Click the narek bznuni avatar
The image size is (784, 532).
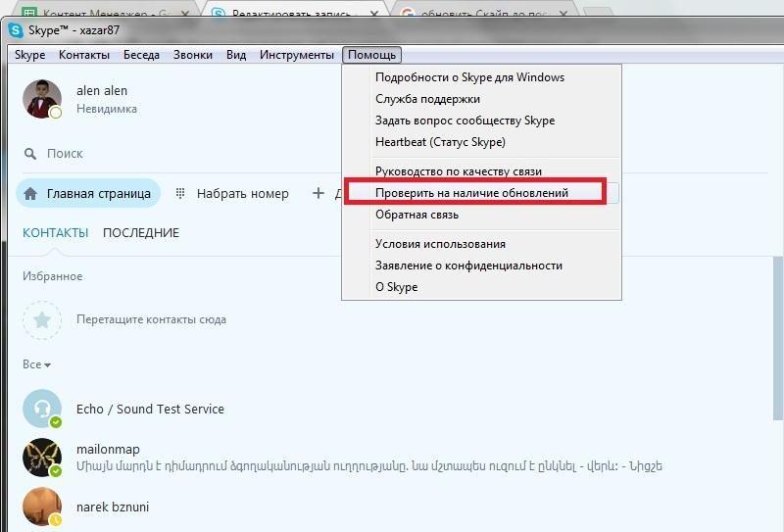click(42, 507)
